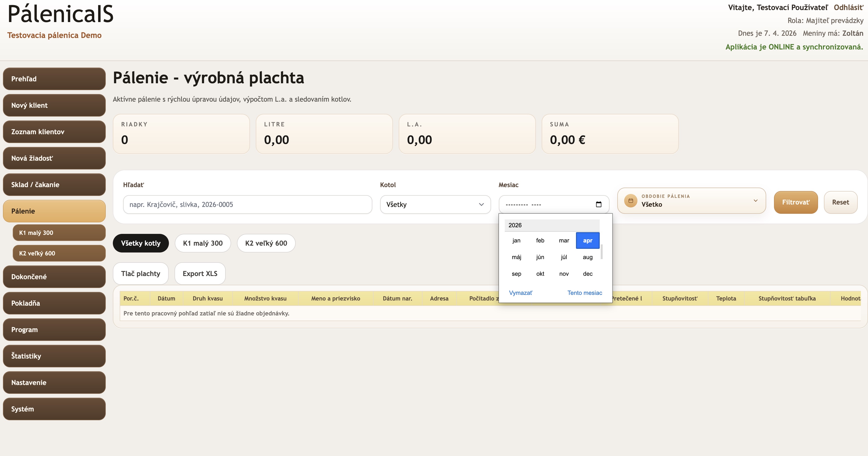Select jan in the month picker
This screenshot has width=868, height=456.
tap(516, 240)
